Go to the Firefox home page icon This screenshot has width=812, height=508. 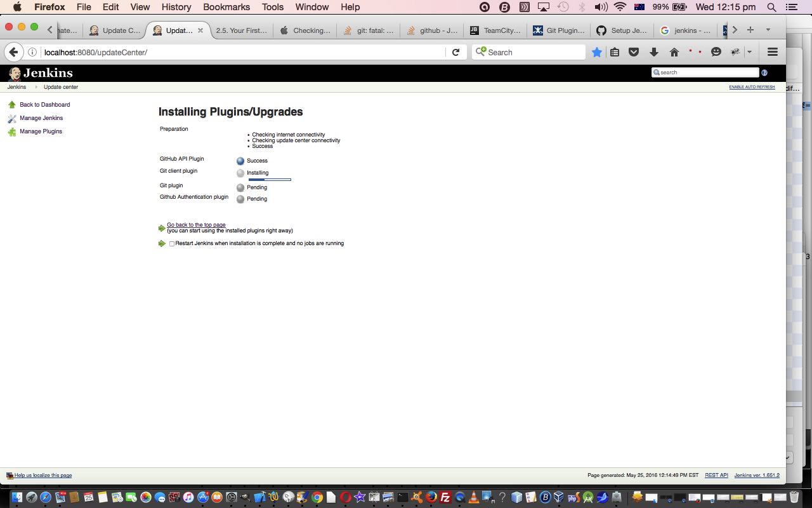pos(674,52)
